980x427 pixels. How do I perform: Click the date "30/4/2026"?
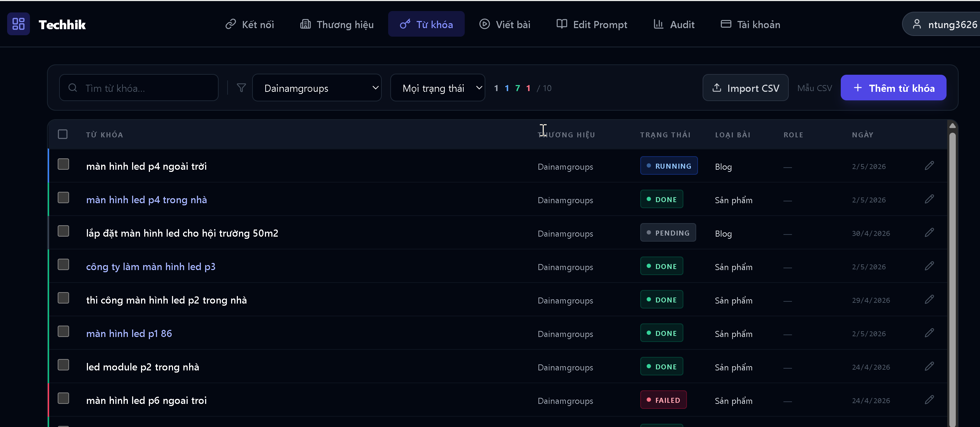point(871,233)
